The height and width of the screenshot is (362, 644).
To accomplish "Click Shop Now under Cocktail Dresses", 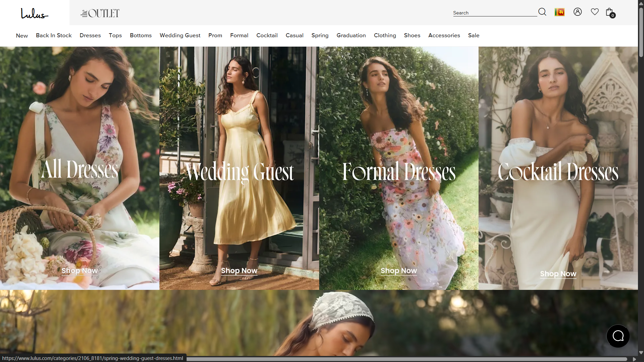I will (558, 274).
